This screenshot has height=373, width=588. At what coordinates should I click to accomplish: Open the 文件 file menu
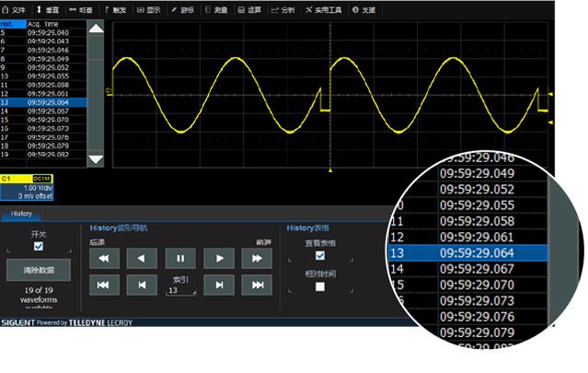click(15, 9)
